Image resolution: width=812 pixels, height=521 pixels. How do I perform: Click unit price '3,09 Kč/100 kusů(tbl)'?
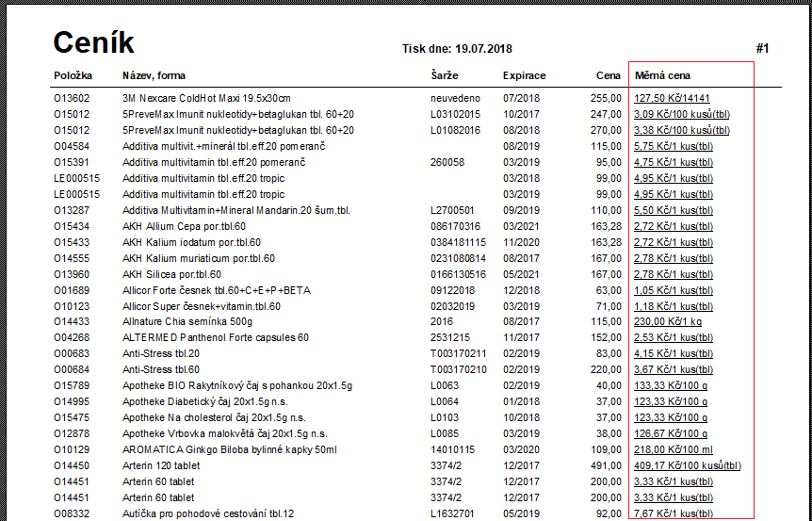682,114
